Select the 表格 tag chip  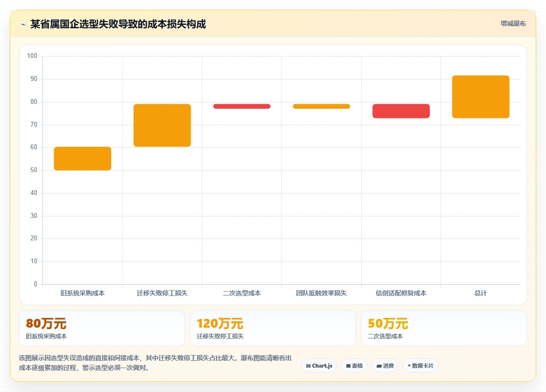[x=354, y=366]
